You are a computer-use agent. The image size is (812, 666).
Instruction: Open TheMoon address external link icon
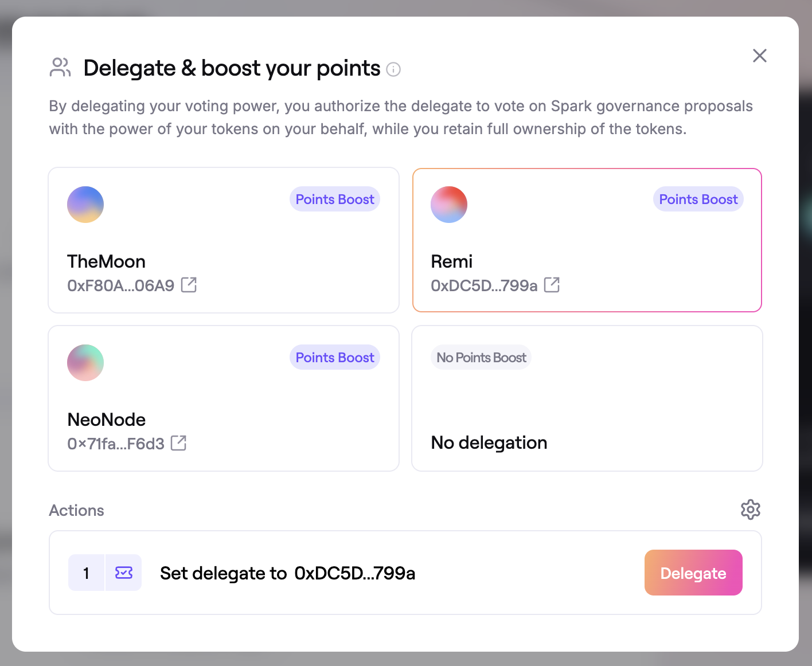(189, 285)
